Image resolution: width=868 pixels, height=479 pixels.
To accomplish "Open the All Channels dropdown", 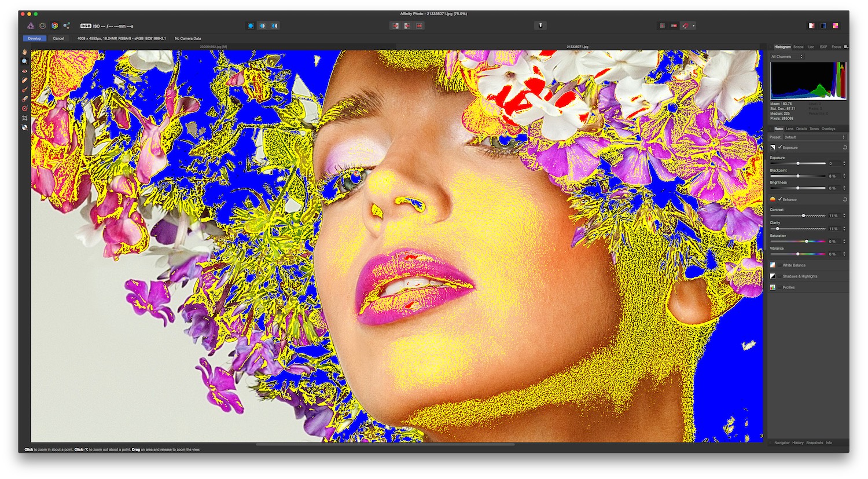I will point(787,57).
